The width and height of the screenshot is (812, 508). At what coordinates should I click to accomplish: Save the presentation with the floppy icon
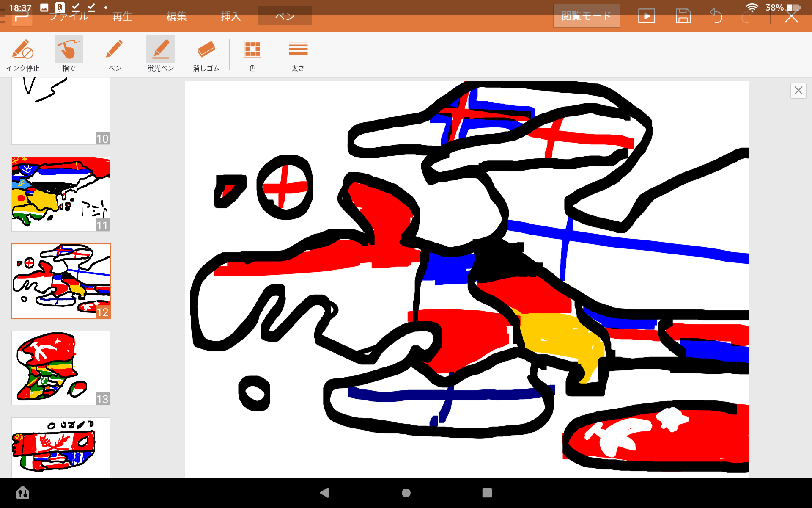(683, 17)
